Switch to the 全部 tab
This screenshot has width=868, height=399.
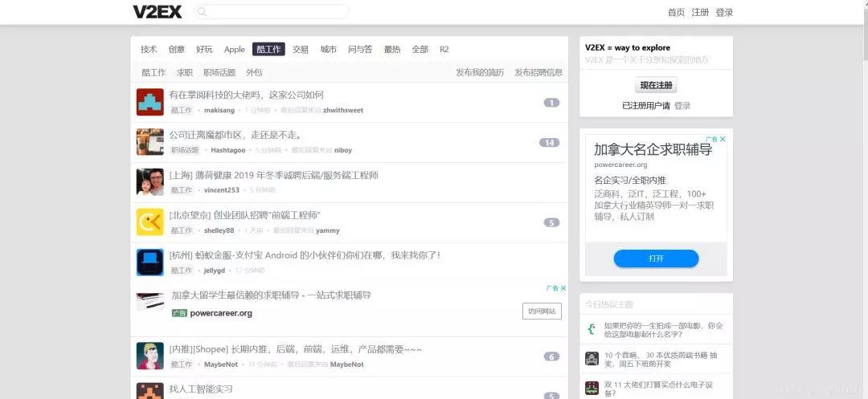[420, 49]
